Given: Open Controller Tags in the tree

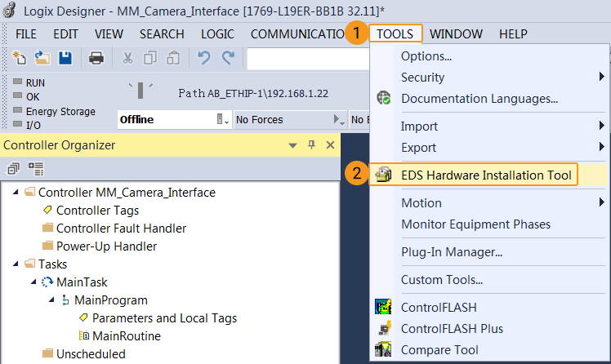Looking at the screenshot, I should [96, 211].
